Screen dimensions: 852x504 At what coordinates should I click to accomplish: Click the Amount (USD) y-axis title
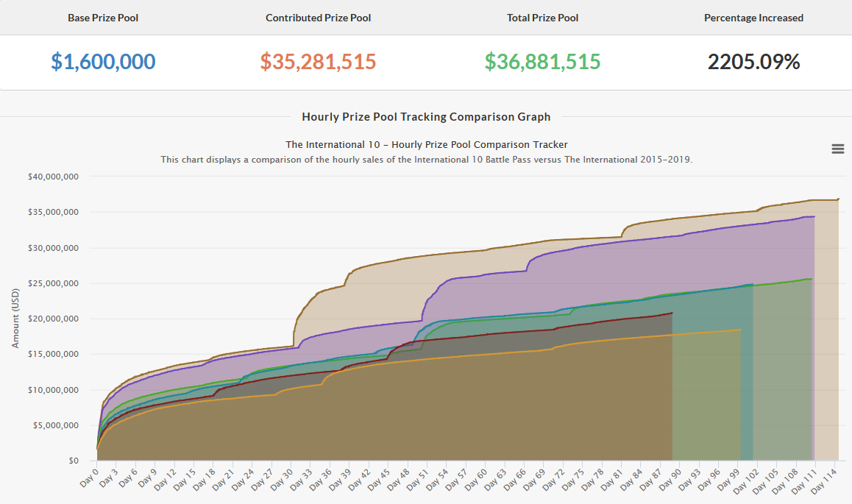[15, 319]
